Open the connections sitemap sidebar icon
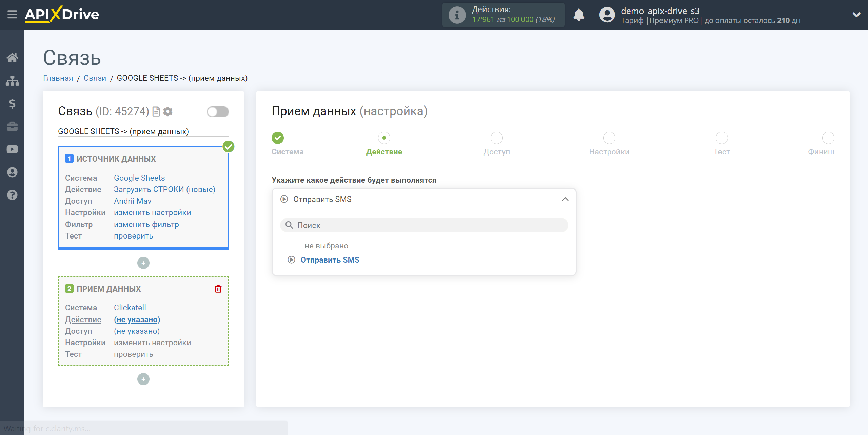This screenshot has height=435, width=868. 12,81
